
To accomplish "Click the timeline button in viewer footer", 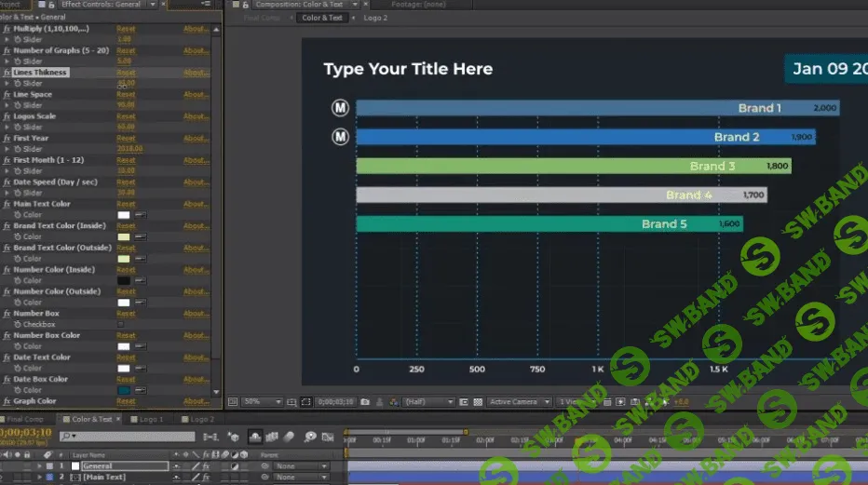I will pos(635,402).
